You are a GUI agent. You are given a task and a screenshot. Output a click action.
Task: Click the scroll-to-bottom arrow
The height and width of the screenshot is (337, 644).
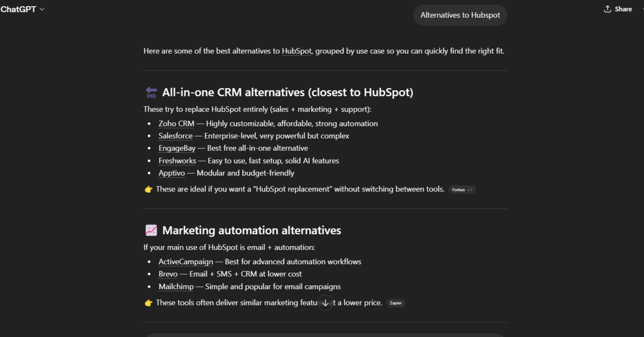point(325,303)
